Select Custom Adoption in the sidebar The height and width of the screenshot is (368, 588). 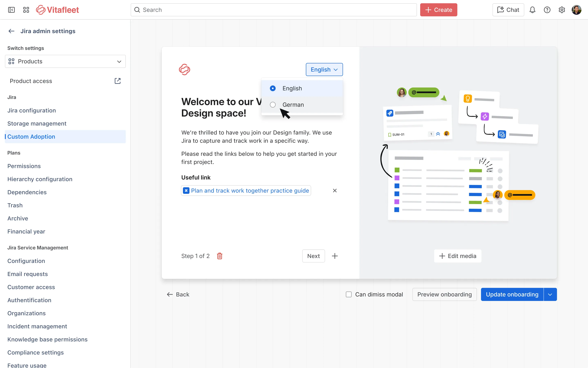click(65, 137)
